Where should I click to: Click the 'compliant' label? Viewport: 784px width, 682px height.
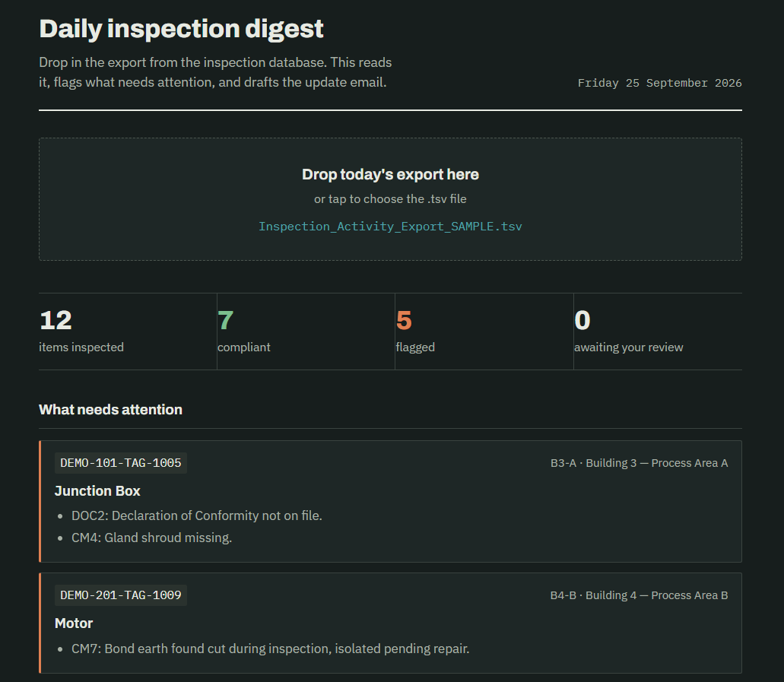point(243,347)
